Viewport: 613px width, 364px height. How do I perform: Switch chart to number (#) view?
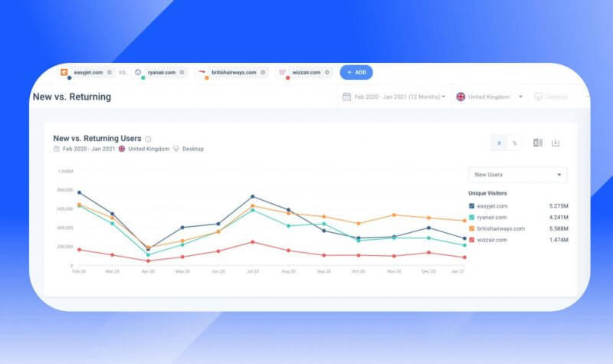click(x=499, y=143)
